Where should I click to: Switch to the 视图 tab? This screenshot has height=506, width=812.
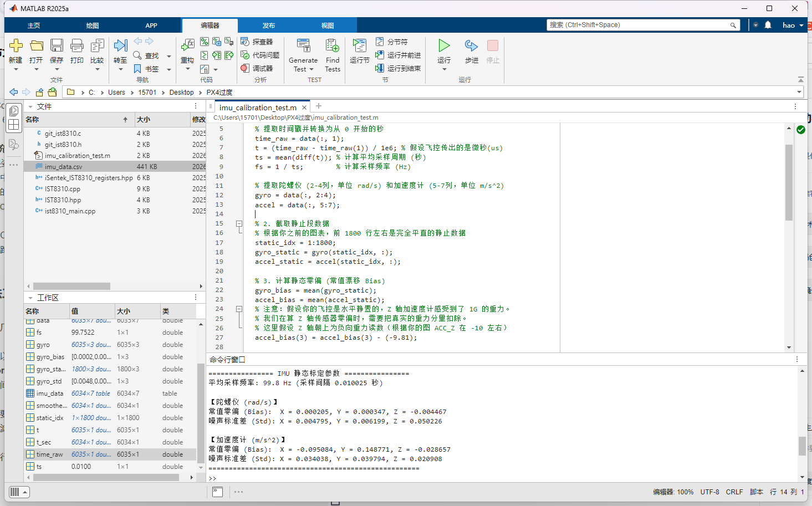pos(328,25)
